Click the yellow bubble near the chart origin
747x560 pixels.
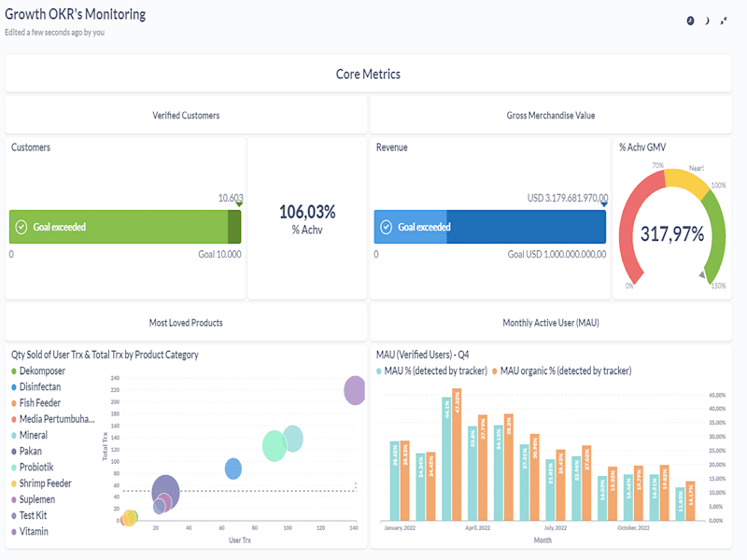[x=129, y=518]
